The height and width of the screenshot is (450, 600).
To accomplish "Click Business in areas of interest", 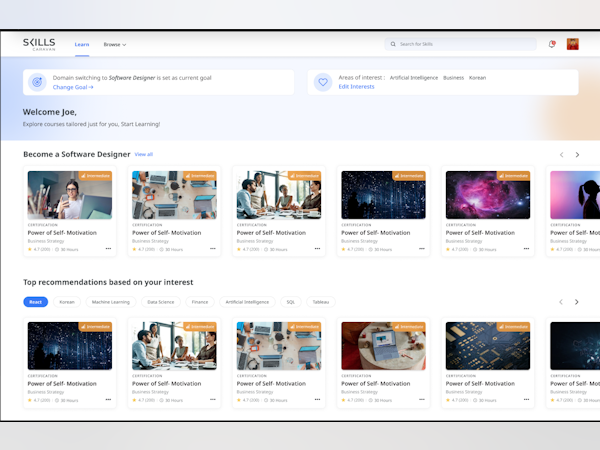I will 453,78.
